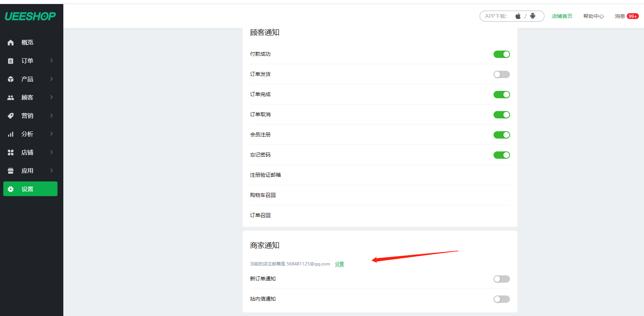Click the home icon beside 概览
This screenshot has height=316, width=644.
tap(11, 43)
